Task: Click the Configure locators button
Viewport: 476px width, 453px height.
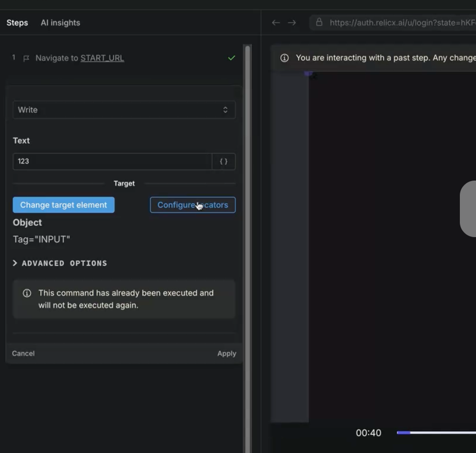Action: (193, 205)
